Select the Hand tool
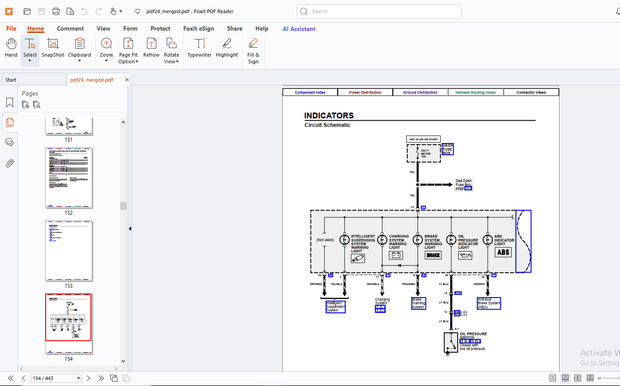620x386 pixels. point(11,48)
